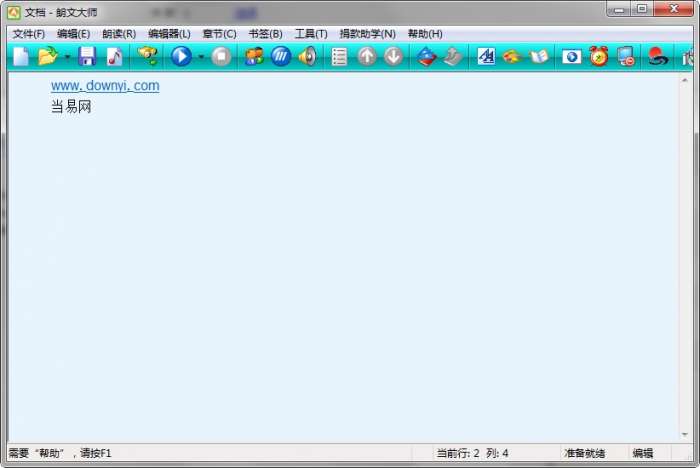Viewport: 700px width, 468px height.
Task: Open the chapter list icon
Action: [339, 57]
